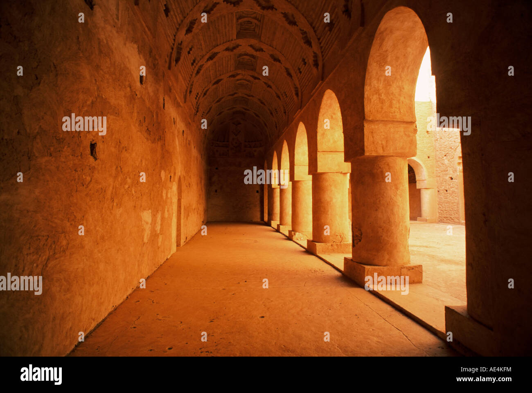
Task: Click the alamy watermark beside bright archway
Action: (x=449, y=124)
